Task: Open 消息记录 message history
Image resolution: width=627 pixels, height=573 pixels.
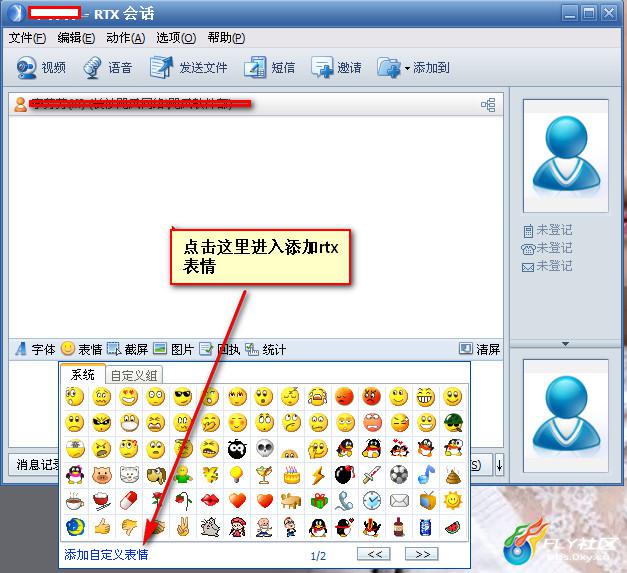Action: click(34, 464)
